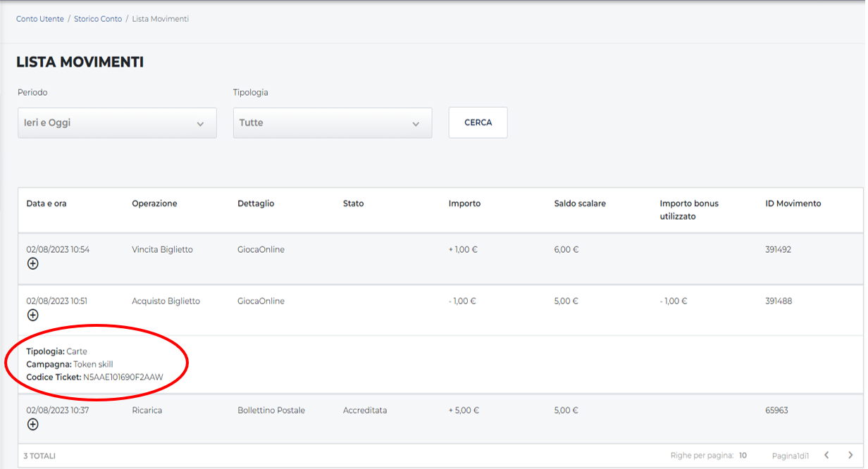Expand details for the Ricarica row
The height and width of the screenshot is (469, 868).
point(32,424)
